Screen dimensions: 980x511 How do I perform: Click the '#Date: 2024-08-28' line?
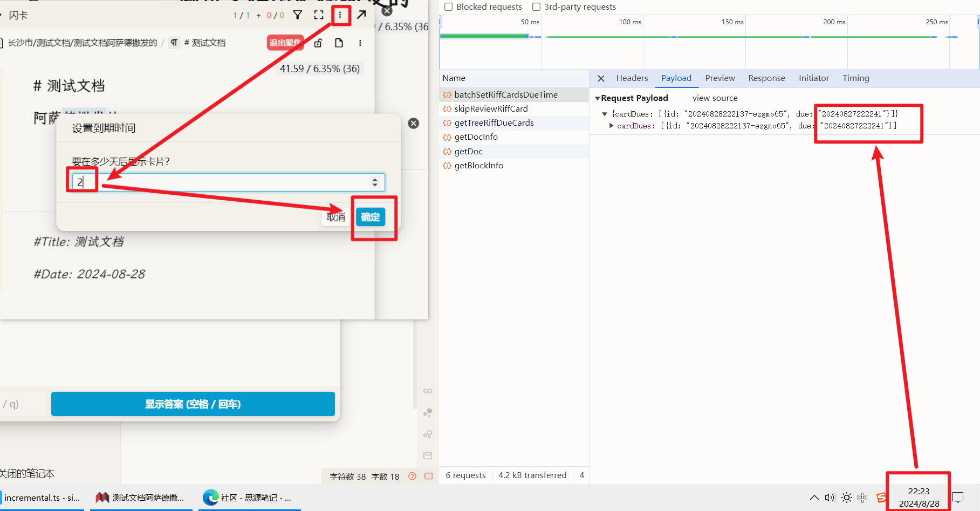[x=90, y=274]
